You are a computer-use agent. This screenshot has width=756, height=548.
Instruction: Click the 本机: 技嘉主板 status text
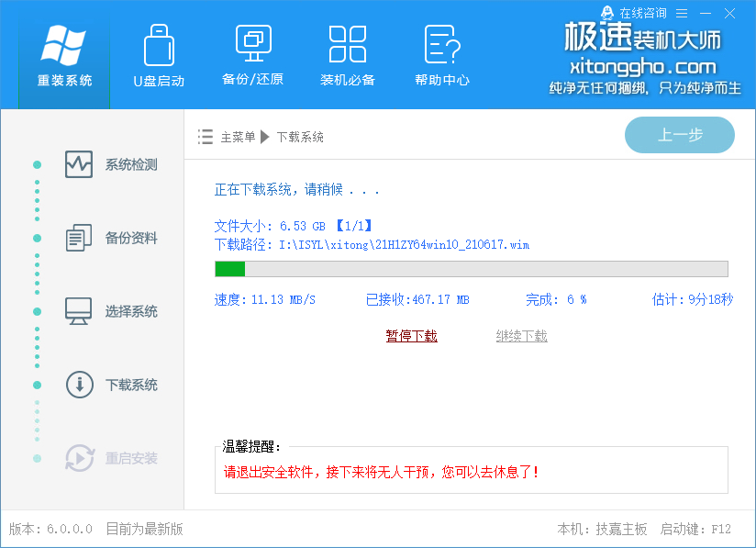coord(602,530)
